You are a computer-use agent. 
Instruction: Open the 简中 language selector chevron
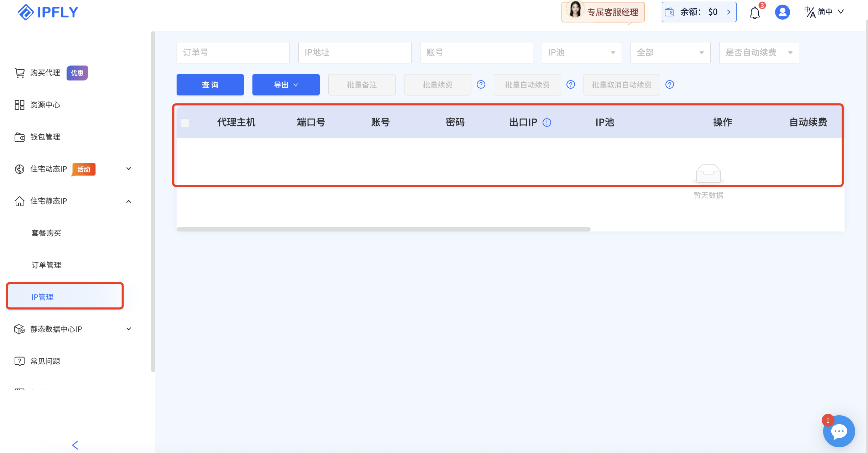[841, 12]
